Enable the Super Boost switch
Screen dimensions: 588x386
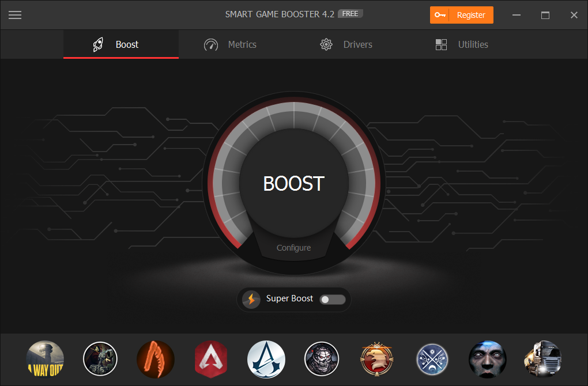(x=332, y=299)
